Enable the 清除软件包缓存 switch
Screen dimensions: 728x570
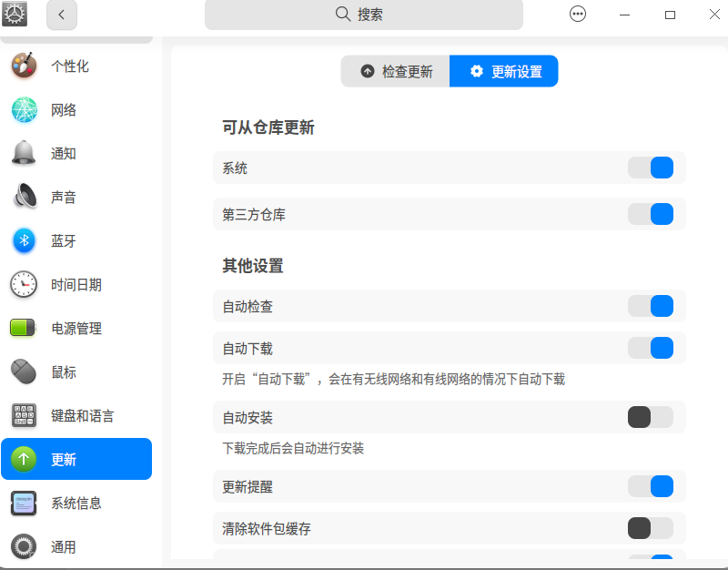[x=651, y=528]
